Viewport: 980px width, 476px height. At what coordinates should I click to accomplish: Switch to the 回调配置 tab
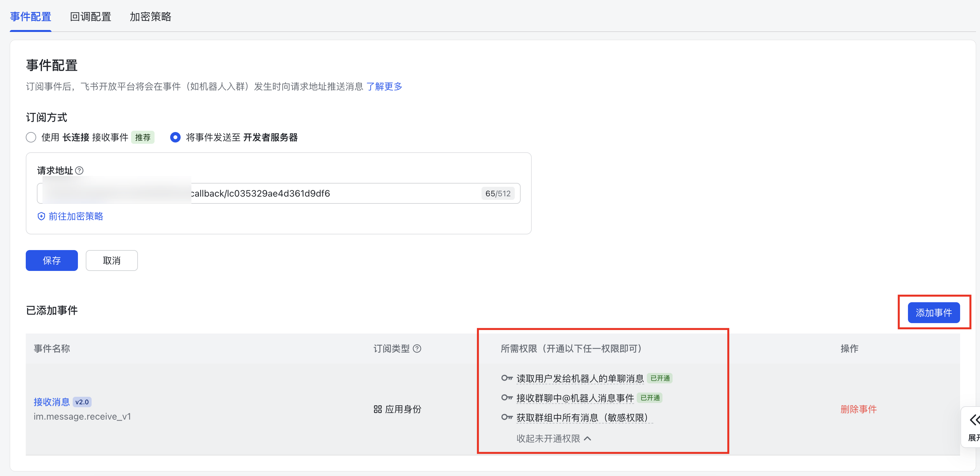pos(91,17)
